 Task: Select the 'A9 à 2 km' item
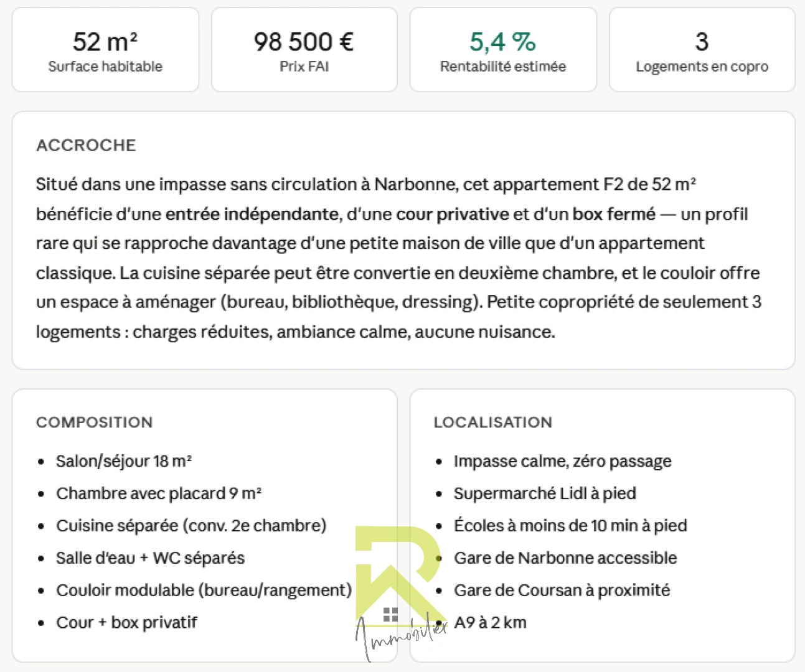click(490, 622)
